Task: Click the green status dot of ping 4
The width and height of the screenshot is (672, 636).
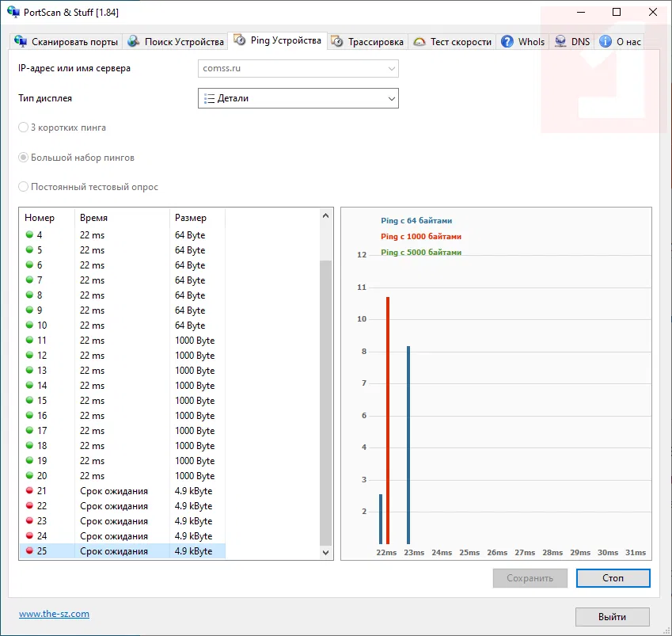Action: click(x=29, y=234)
